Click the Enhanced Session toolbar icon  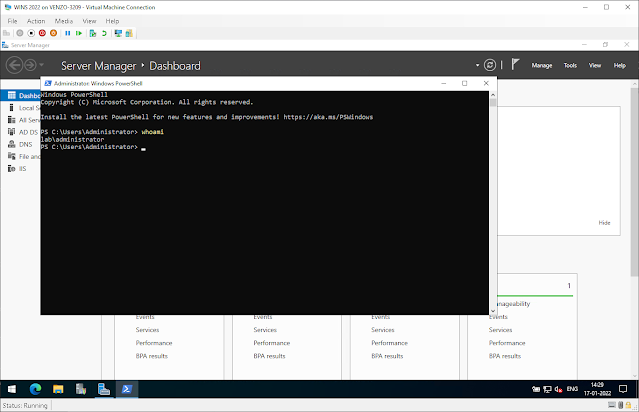click(118, 33)
